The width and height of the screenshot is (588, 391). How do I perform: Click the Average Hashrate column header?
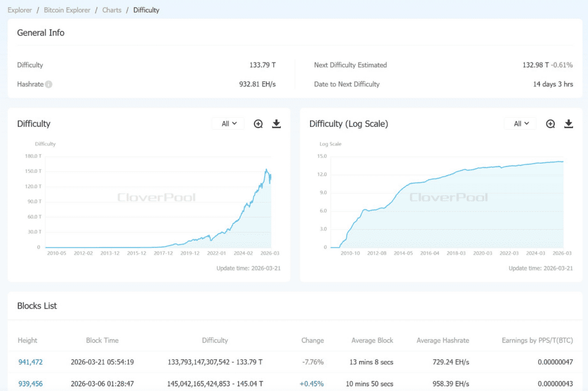coord(443,340)
